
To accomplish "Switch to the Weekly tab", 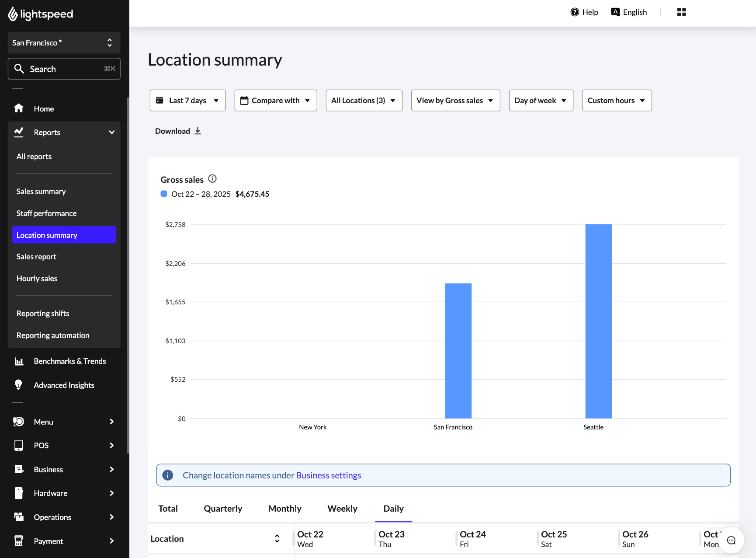I will (342, 508).
